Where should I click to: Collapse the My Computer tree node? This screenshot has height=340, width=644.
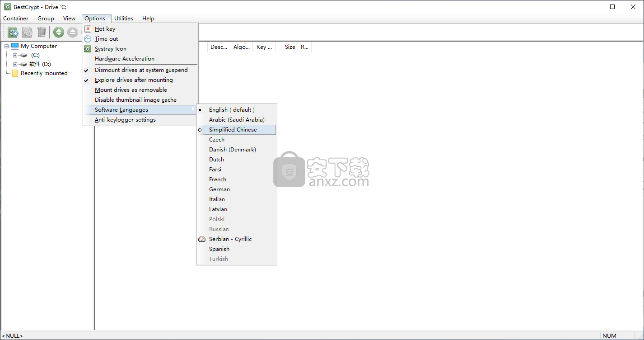tap(7, 46)
